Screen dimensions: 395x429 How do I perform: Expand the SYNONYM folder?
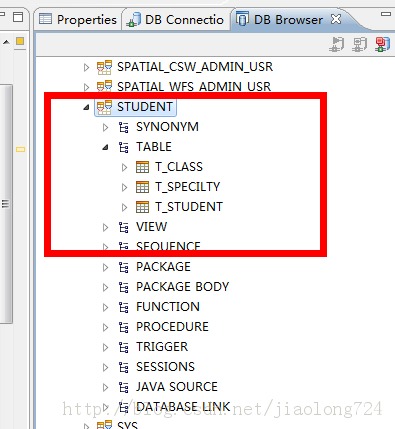(105, 127)
